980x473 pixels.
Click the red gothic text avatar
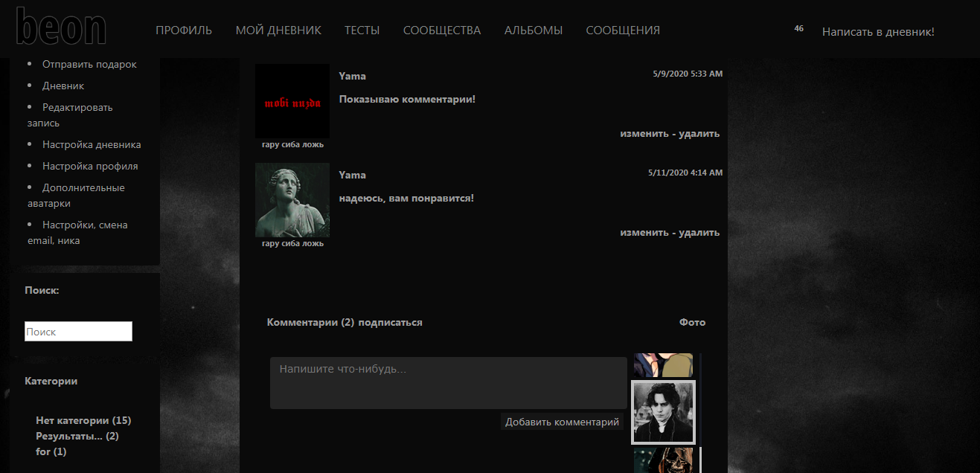click(x=292, y=101)
